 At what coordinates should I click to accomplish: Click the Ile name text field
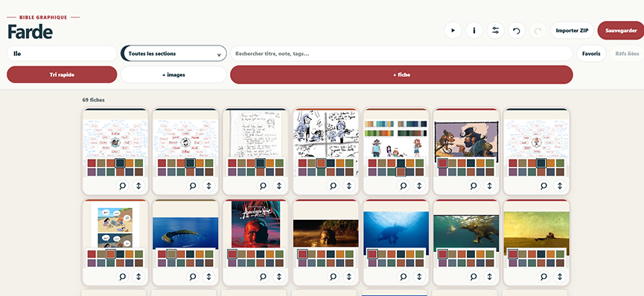pyautogui.click(x=62, y=54)
